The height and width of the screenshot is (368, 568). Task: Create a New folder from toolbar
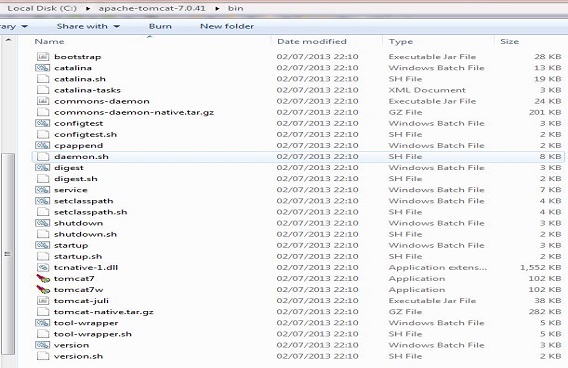[x=227, y=26]
